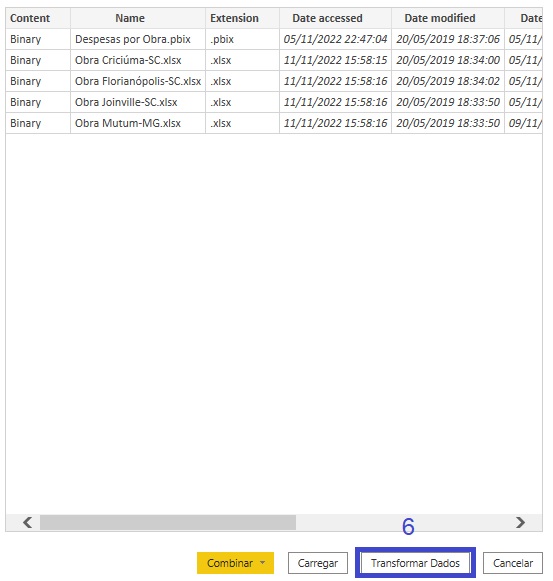
Task: Select the Obra Florianópolis-SC.xlsx file row
Action: click(x=274, y=81)
